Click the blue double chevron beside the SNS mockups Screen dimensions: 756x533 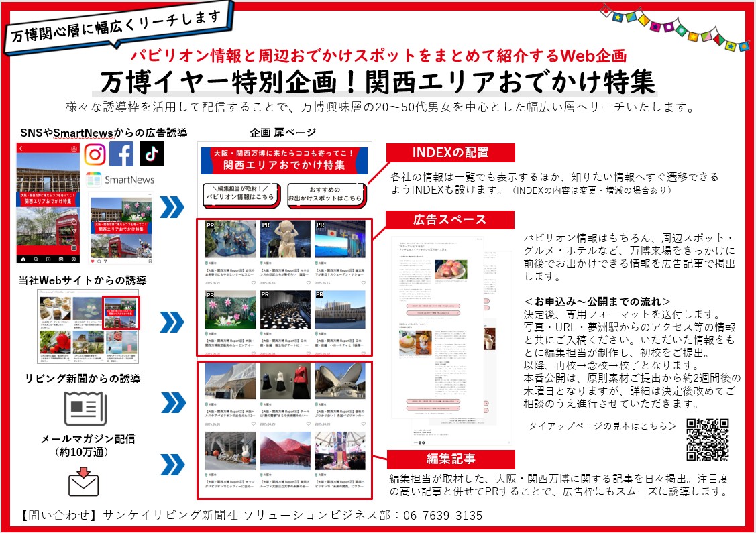click(x=172, y=207)
